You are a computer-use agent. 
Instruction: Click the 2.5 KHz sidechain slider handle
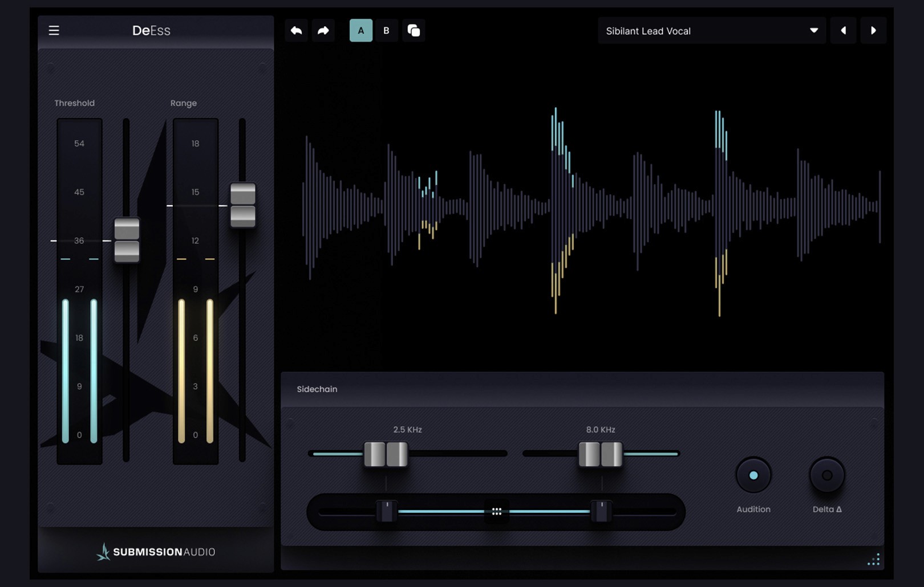387,454
